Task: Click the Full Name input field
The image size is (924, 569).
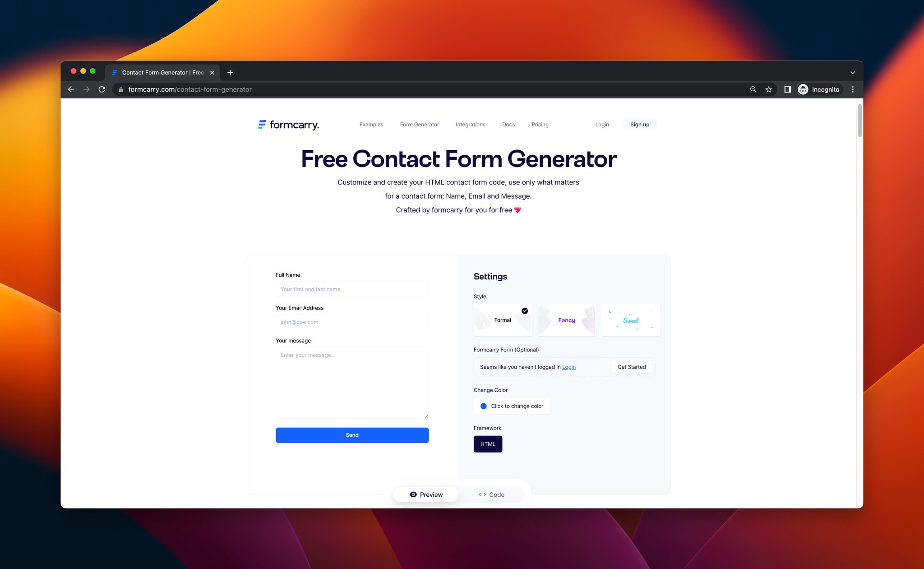Action: coord(352,289)
